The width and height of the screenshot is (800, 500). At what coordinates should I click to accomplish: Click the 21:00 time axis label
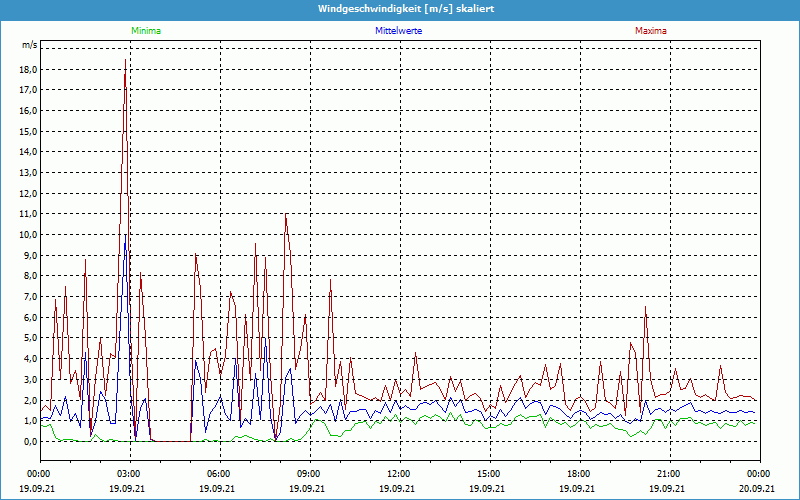point(669,473)
